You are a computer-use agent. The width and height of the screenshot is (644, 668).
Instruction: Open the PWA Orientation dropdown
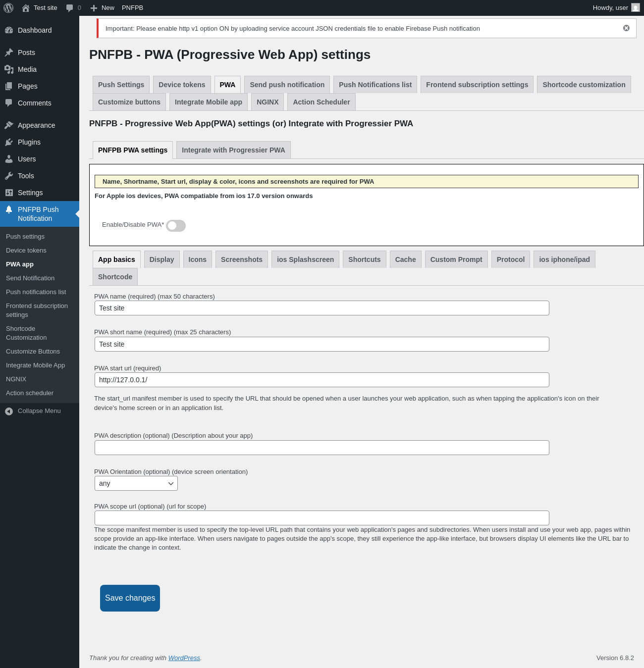click(x=136, y=483)
